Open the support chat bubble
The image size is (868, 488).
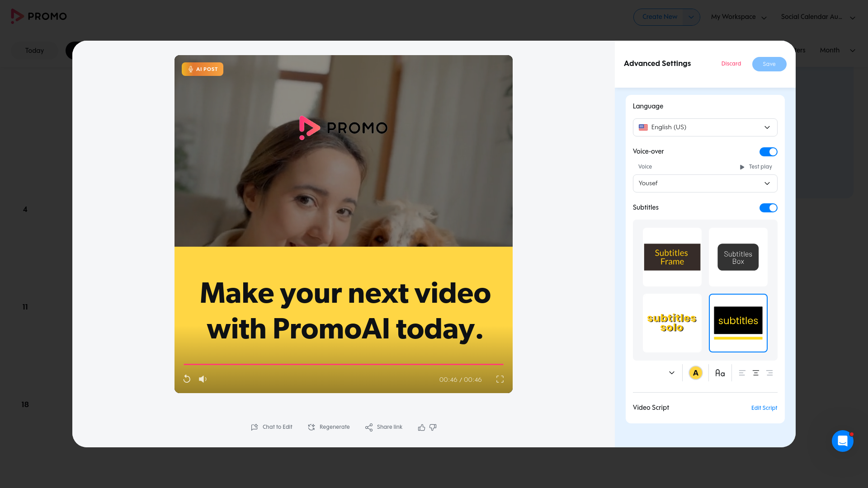[x=843, y=441]
